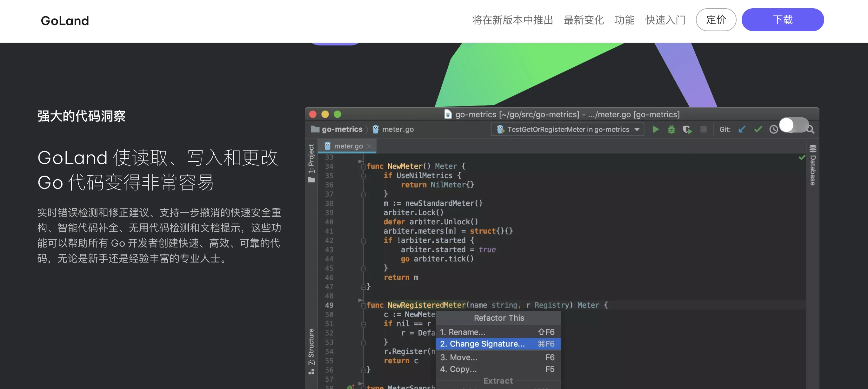Click the italic 'true' value on line 43
Viewport: 868px width, 389px height.
487,250
